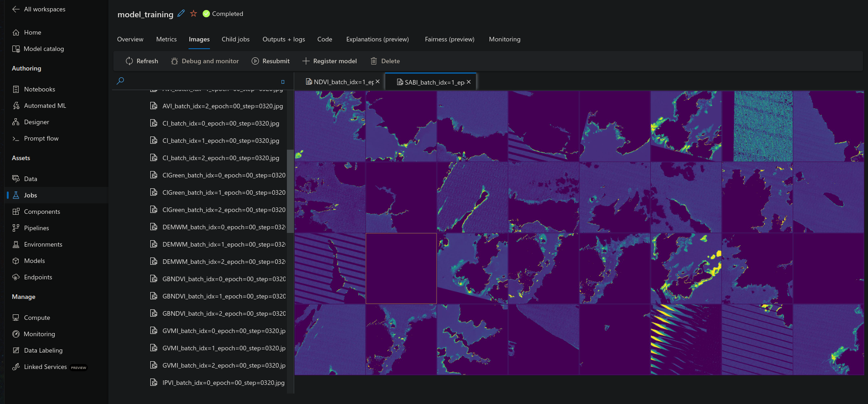Click the Models cube icon
The image size is (868, 404).
(16, 261)
